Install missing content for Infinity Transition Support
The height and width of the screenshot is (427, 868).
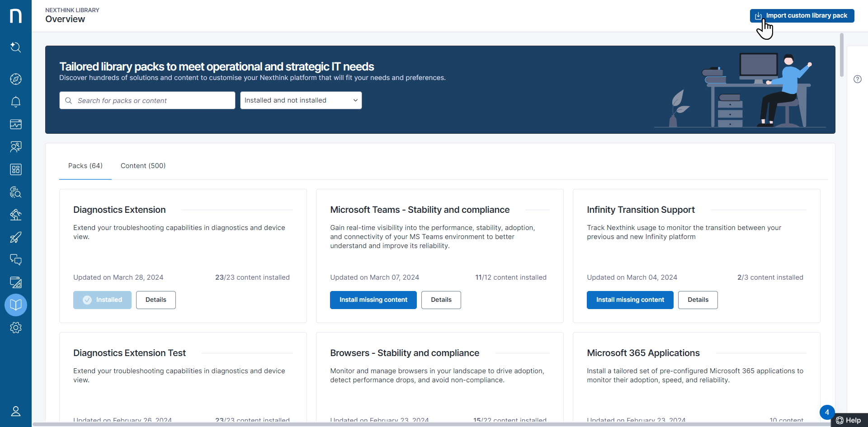(x=630, y=300)
